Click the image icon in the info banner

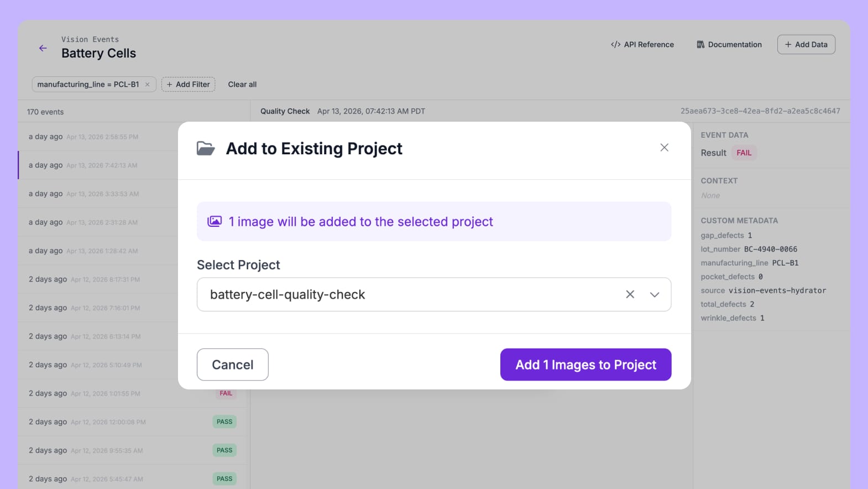click(x=215, y=221)
